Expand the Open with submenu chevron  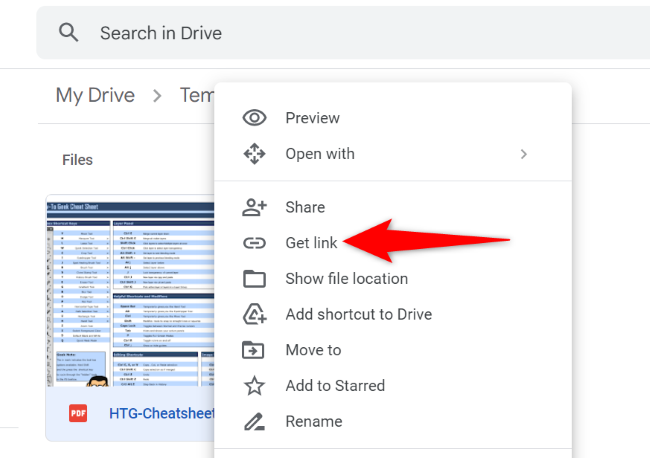click(x=524, y=154)
